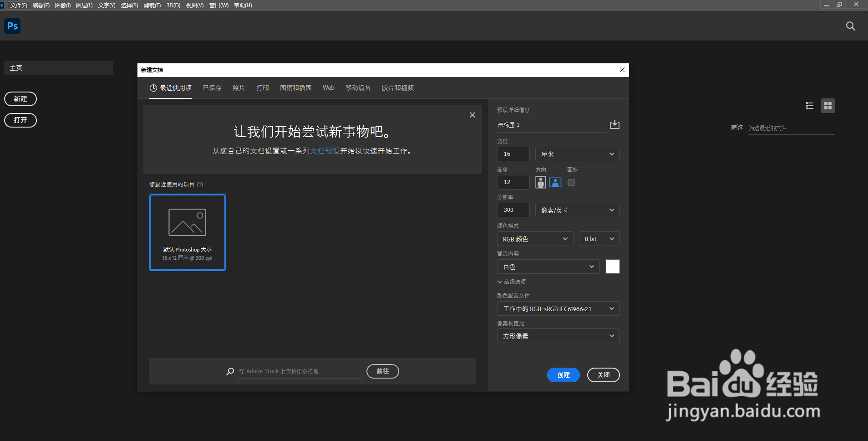Image resolution: width=868 pixels, height=441 pixels.
Task: Open the background color swatch
Action: [x=612, y=267]
